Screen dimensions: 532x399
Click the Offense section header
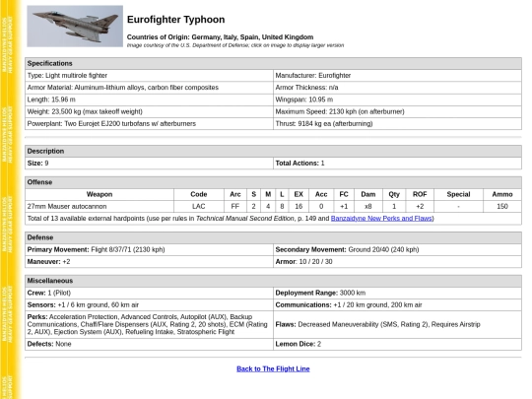pos(273,182)
